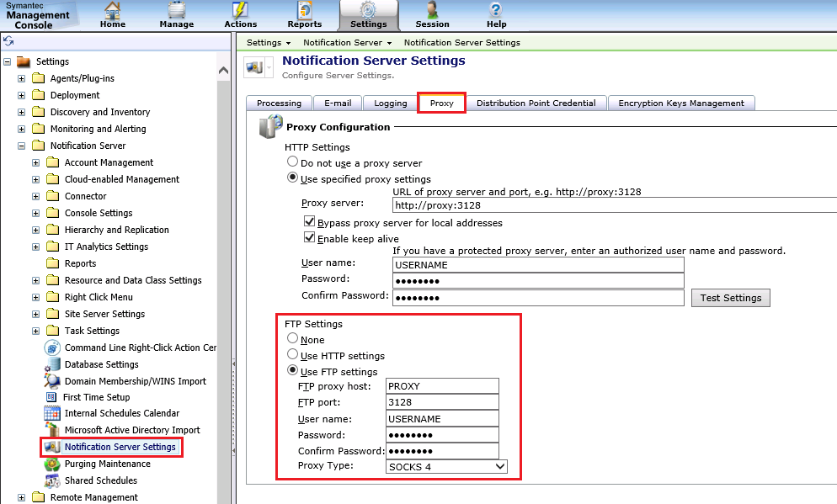
Task: Click the Test Settings button
Action: pyautogui.click(x=730, y=298)
